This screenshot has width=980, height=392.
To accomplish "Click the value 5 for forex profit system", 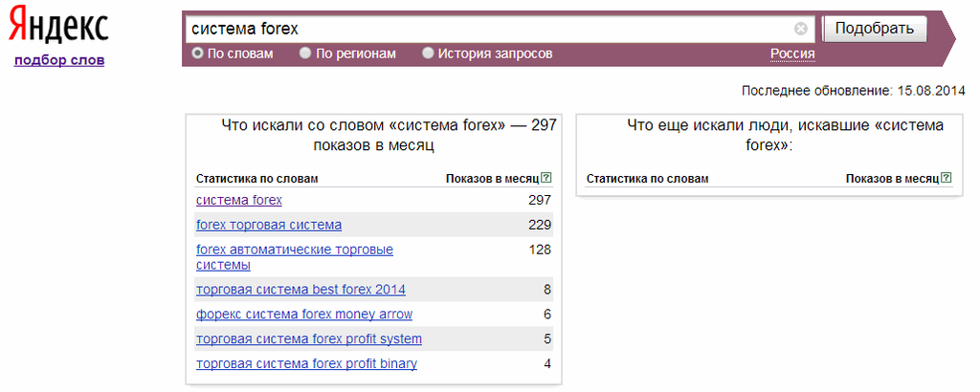I will click(547, 339).
